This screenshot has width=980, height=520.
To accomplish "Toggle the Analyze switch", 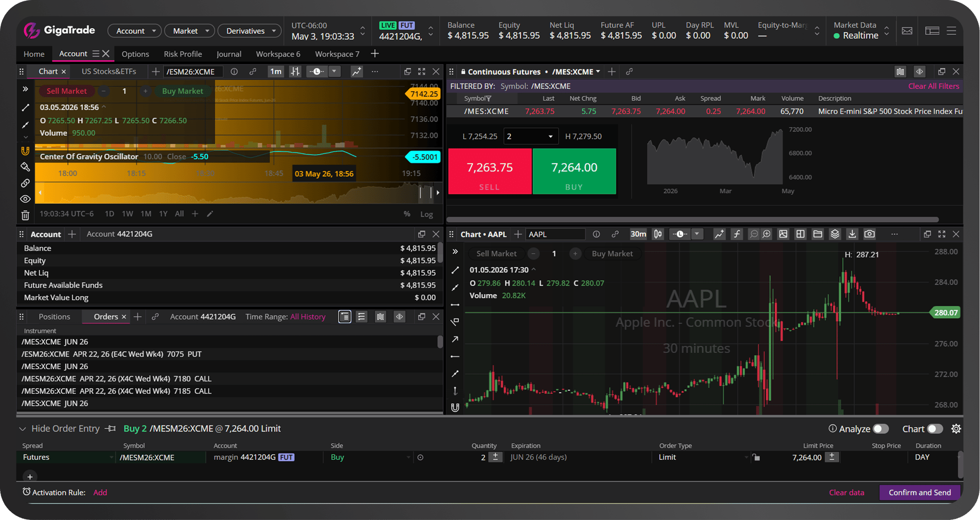I will [x=881, y=429].
